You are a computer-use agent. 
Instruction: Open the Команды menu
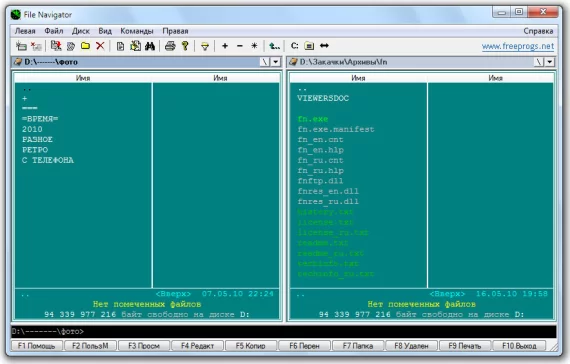point(137,31)
